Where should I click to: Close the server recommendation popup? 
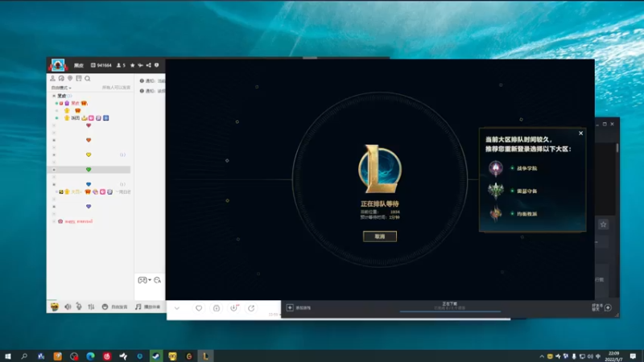(x=580, y=133)
